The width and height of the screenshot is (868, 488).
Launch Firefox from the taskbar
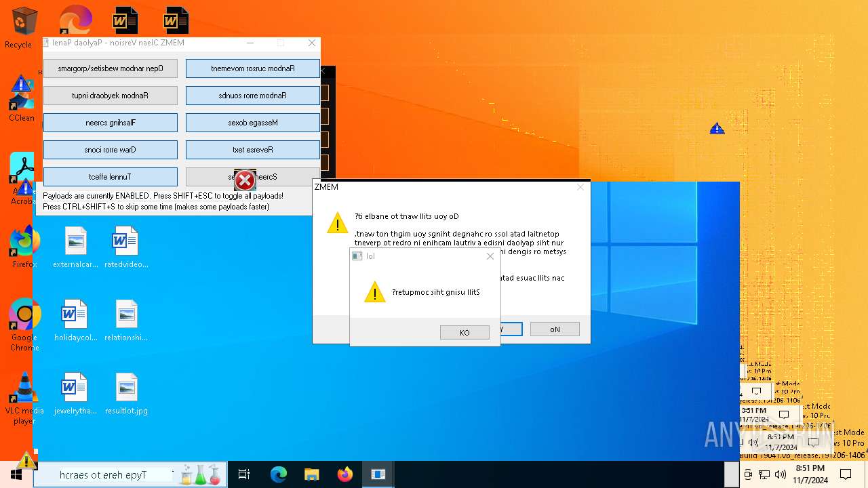click(x=345, y=474)
